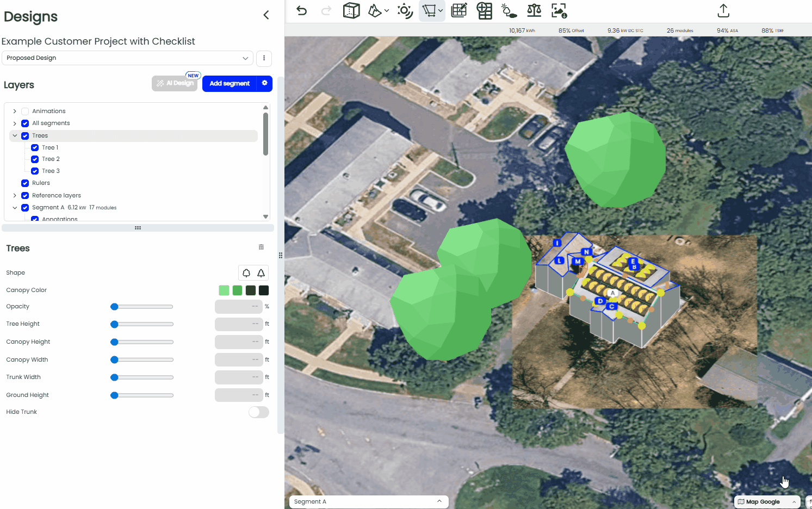Image resolution: width=812 pixels, height=509 pixels.
Task: Expand the Animations layer
Action: [15, 111]
